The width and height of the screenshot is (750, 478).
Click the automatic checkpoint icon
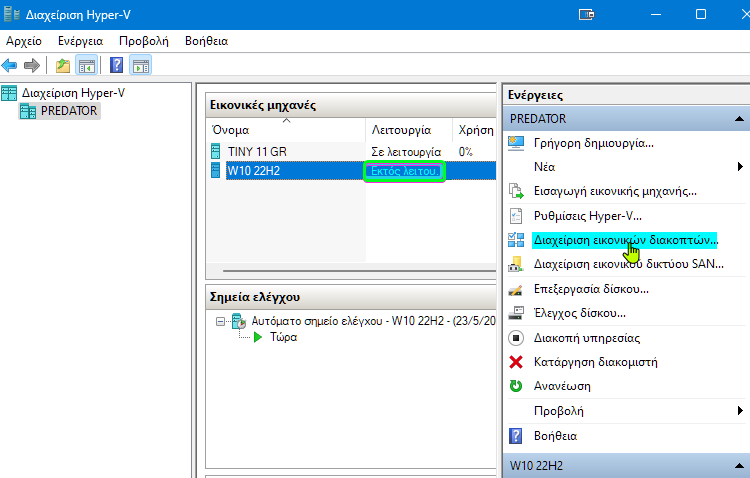point(239,321)
